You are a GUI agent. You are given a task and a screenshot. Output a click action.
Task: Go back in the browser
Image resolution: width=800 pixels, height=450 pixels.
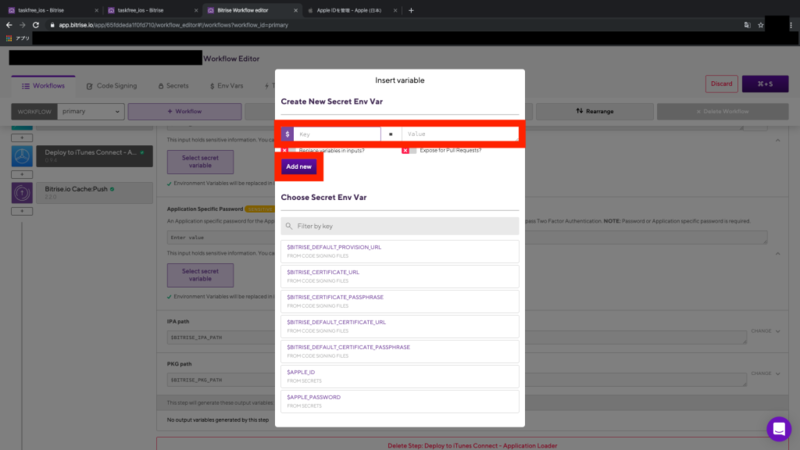(x=9, y=24)
